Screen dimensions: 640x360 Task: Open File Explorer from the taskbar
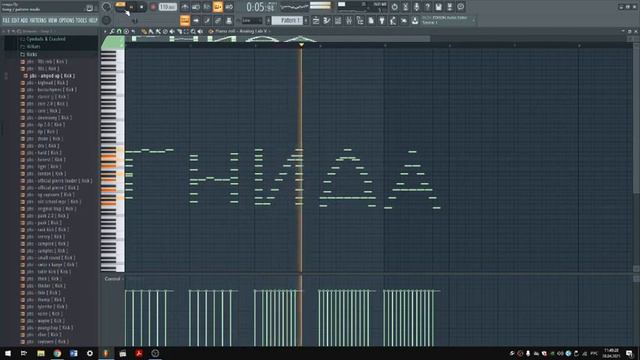click(41, 353)
